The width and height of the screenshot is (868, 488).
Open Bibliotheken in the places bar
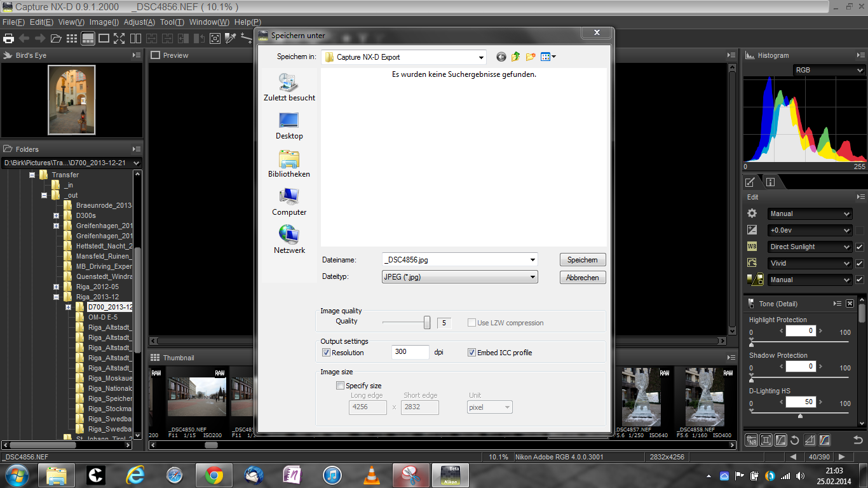(x=289, y=164)
